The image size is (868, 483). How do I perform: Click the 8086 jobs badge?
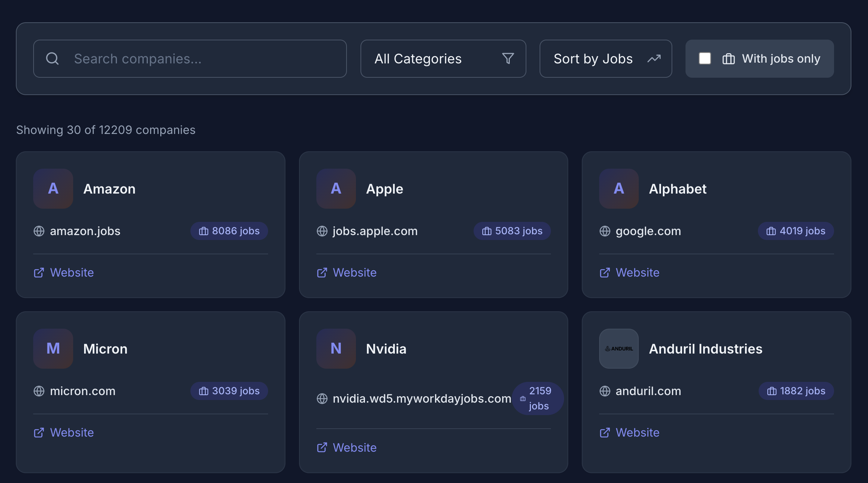point(229,231)
